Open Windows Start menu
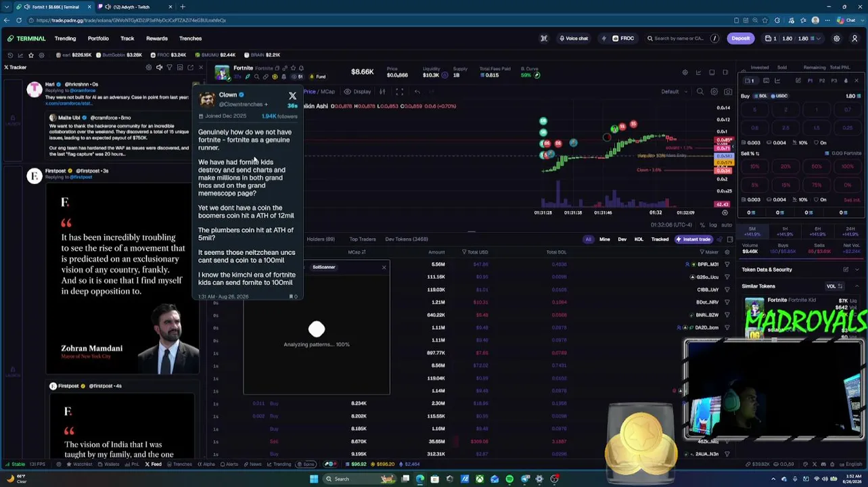The width and height of the screenshot is (868, 487). point(313,479)
